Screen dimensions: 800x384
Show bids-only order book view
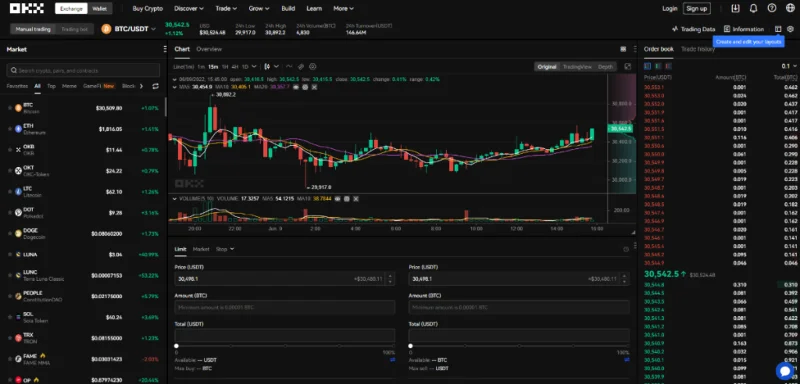pyautogui.click(x=658, y=66)
